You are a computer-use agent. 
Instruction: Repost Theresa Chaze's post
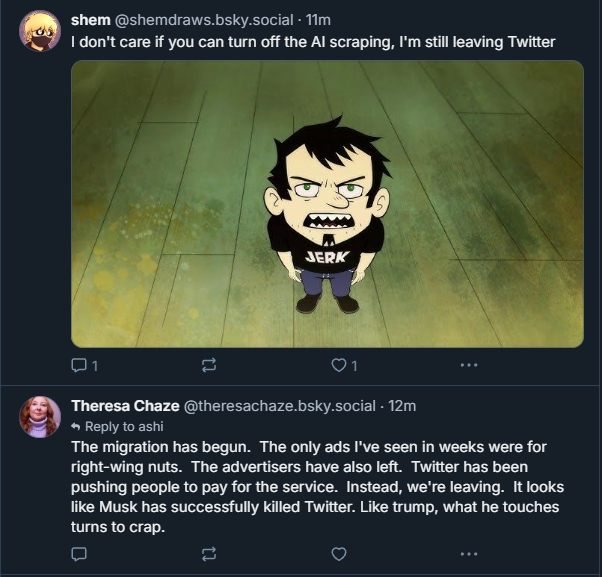209,553
